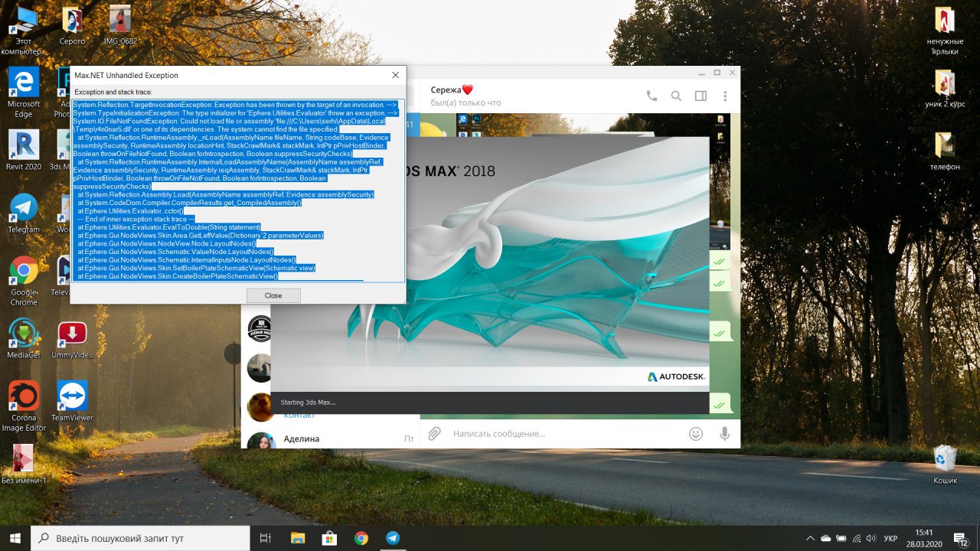Select the Кошик recycle bin icon
Viewport: 980px width, 551px height.
[945, 465]
